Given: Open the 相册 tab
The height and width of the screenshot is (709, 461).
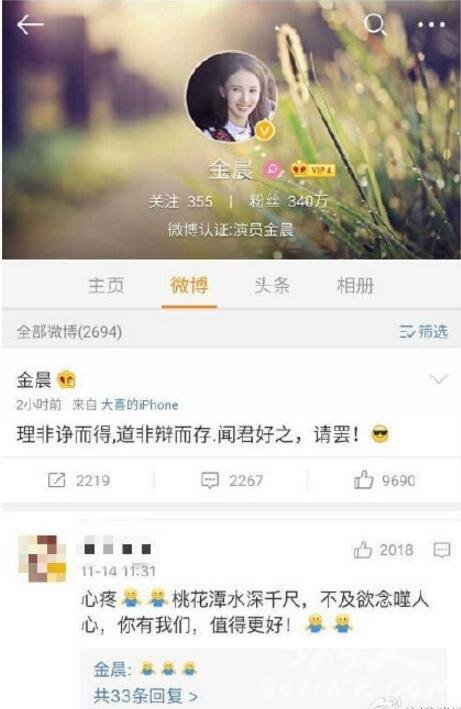Looking at the screenshot, I should pos(355,286).
